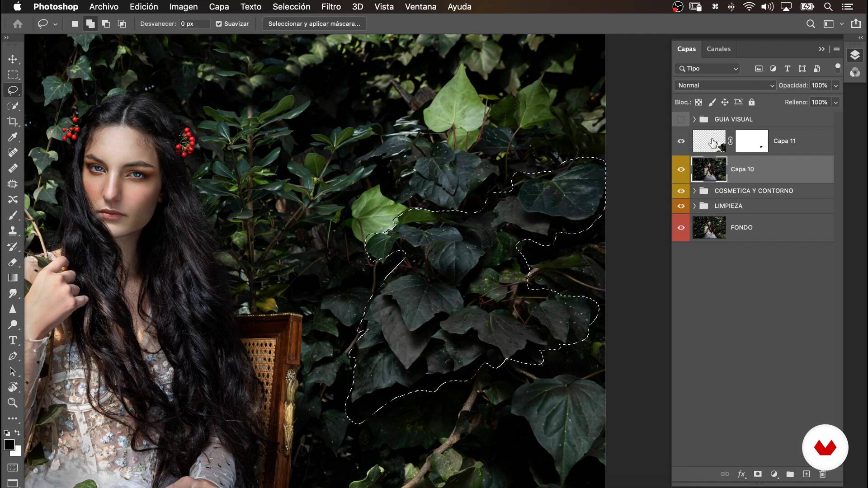This screenshot has height=488, width=868.
Task: Open the workspace switcher dropdown arrow
Action: click(x=841, y=24)
